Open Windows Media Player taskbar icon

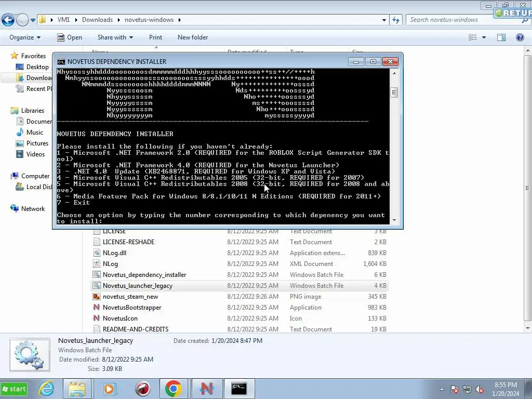coord(109,389)
